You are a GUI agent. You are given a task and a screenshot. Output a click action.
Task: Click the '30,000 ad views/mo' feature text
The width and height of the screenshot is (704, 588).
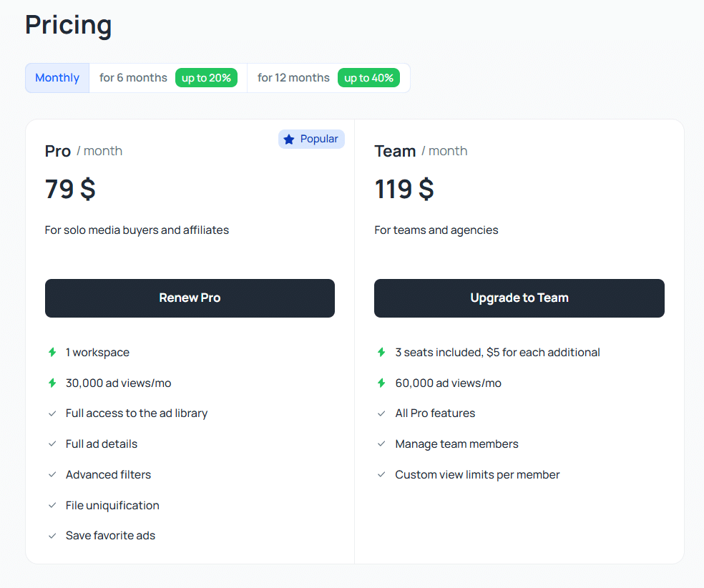(x=119, y=383)
